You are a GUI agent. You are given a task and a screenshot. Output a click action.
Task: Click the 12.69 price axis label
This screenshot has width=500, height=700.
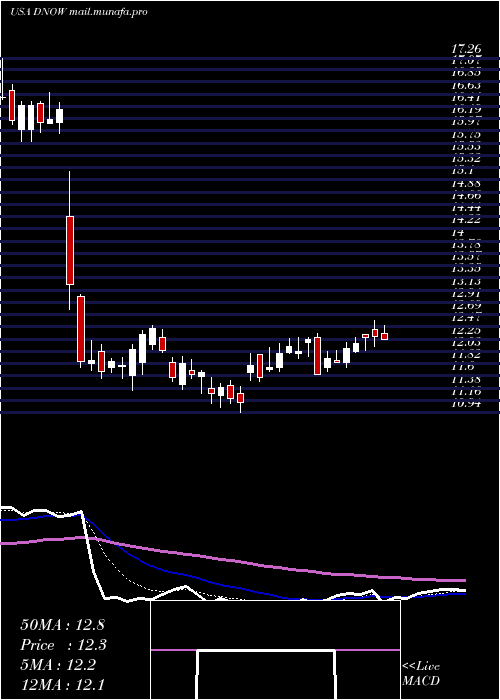tap(466, 306)
